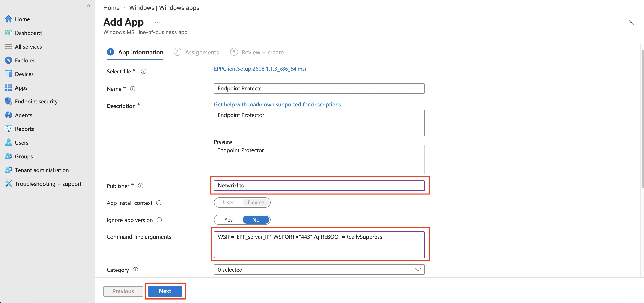Collapse the sidebar with double-chevron icon

(x=89, y=6)
